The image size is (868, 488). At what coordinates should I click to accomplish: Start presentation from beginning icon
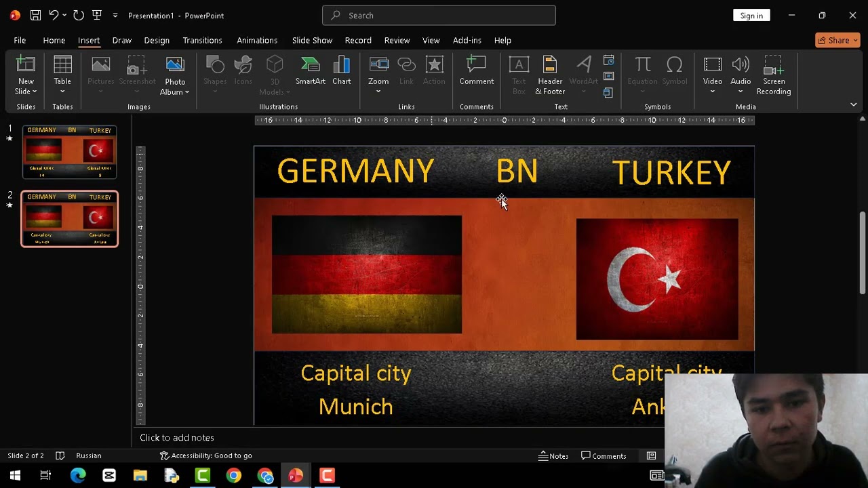97,15
